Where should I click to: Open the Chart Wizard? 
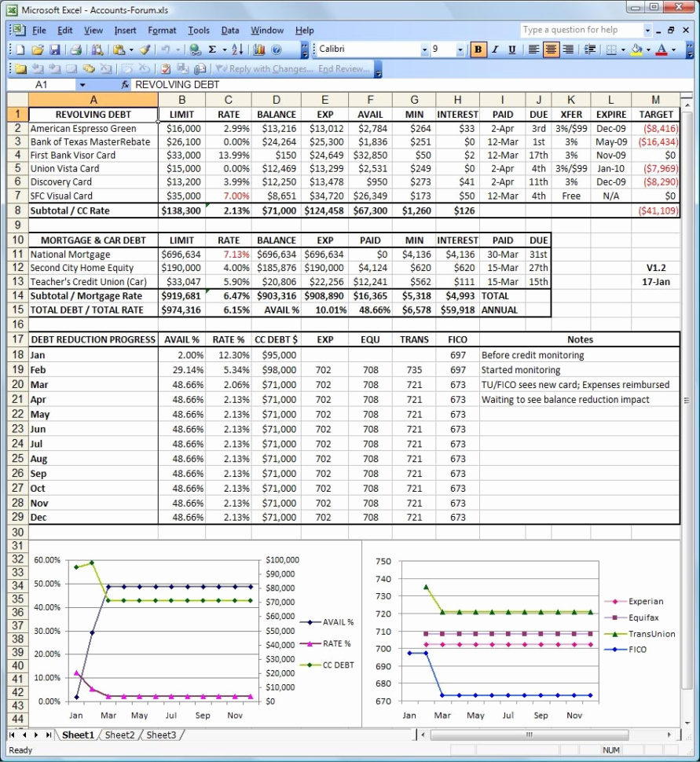click(258, 49)
